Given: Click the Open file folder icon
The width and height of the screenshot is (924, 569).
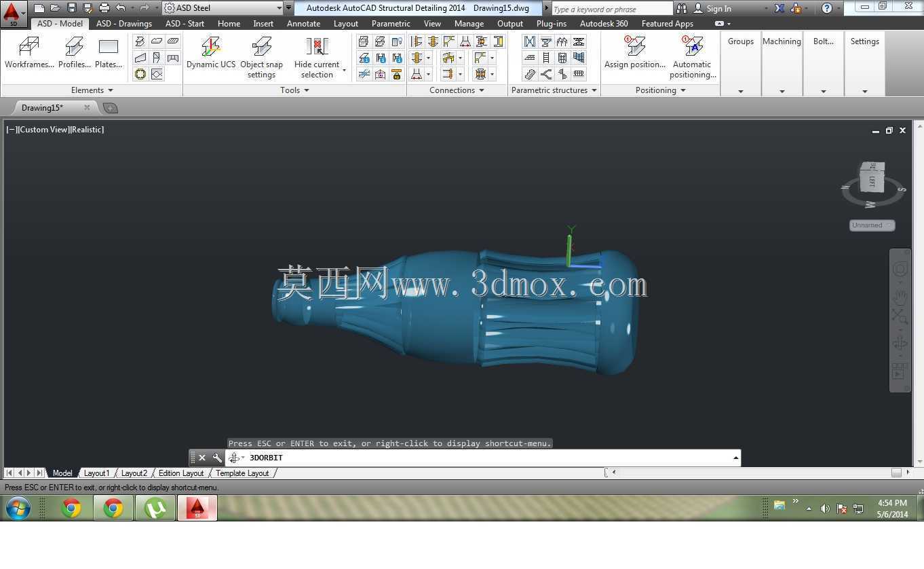Looking at the screenshot, I should (55, 8).
